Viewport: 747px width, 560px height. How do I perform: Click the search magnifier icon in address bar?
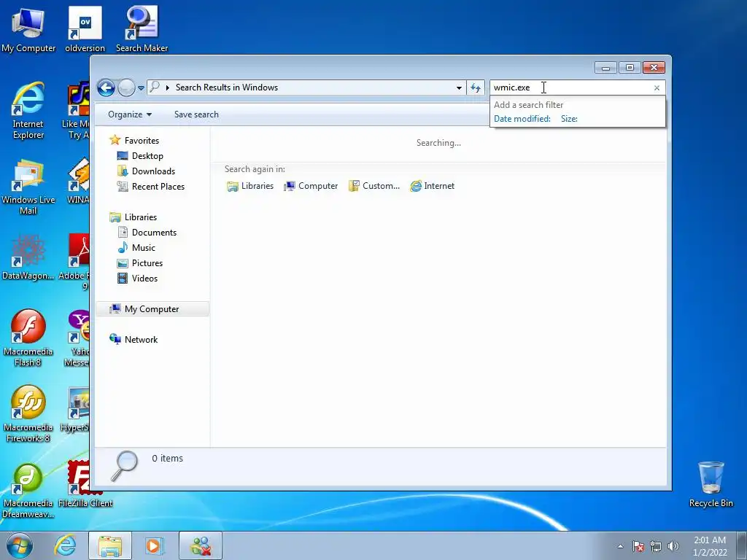[155, 87]
